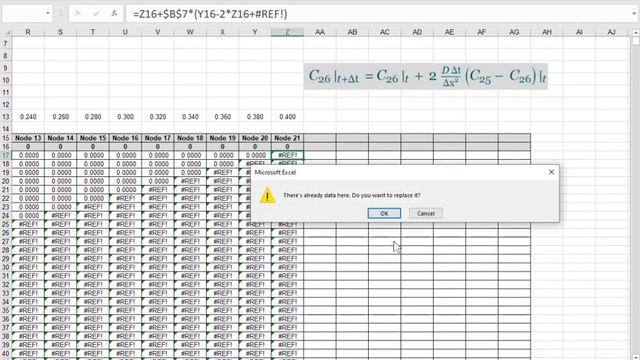Expand the formula bar with the chevron

[x=634, y=14]
